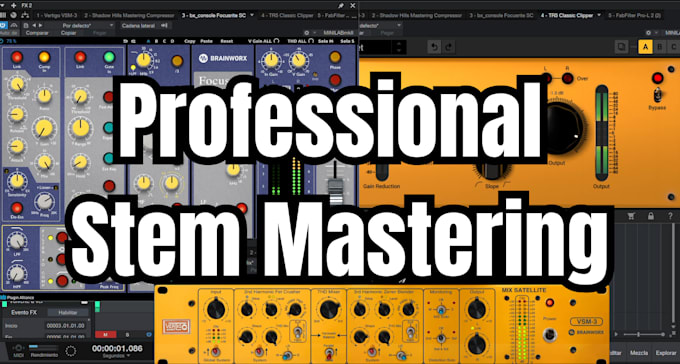Click the Reset button in bx_console toolbar
Screen dimensions: 680x364
click(x=227, y=41)
